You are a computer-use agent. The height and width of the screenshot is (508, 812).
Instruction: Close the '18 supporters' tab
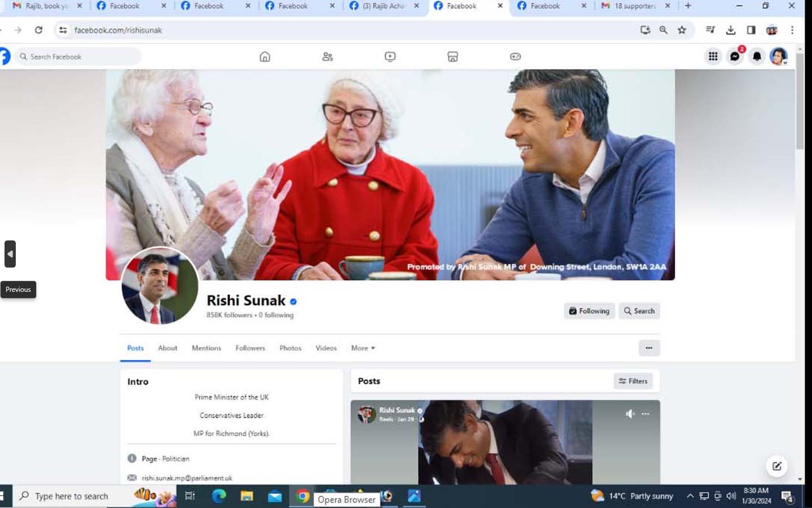coord(668,6)
